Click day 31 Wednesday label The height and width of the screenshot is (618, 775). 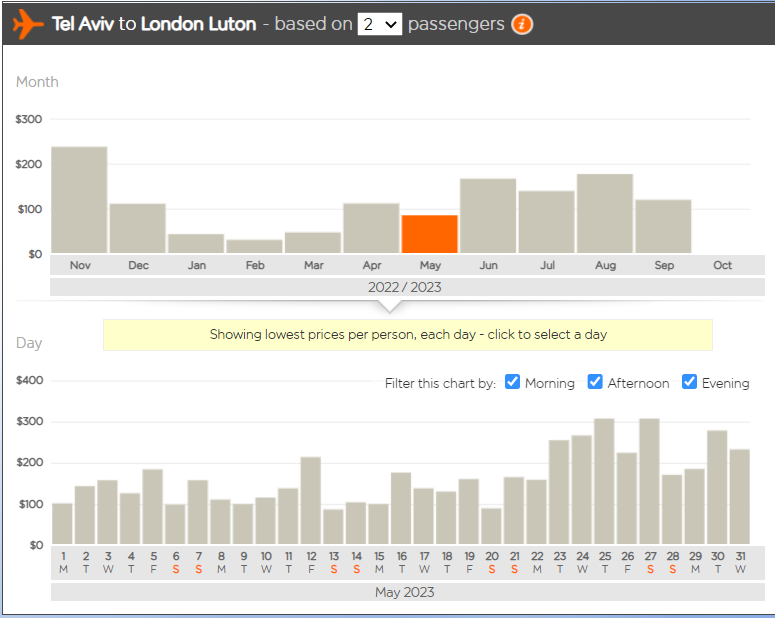tap(740, 563)
